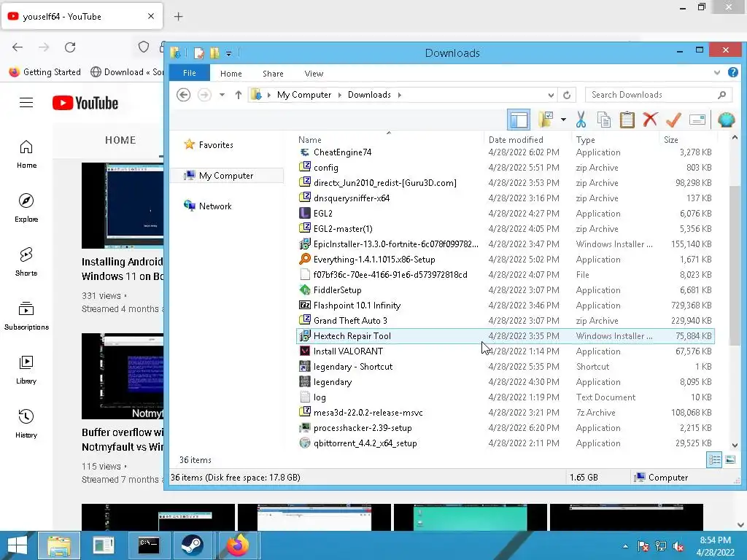Open the Shorts section on YouTube sidebar
747x560 pixels.
click(26, 262)
